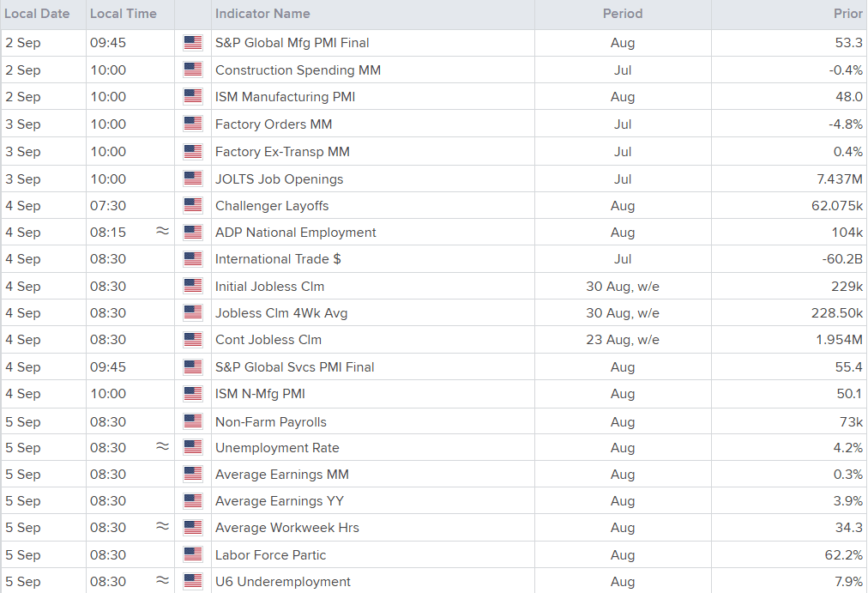This screenshot has width=868, height=593.
Task: Click the approximate-time icon in the ADP National Employment row
Action: [x=162, y=232]
